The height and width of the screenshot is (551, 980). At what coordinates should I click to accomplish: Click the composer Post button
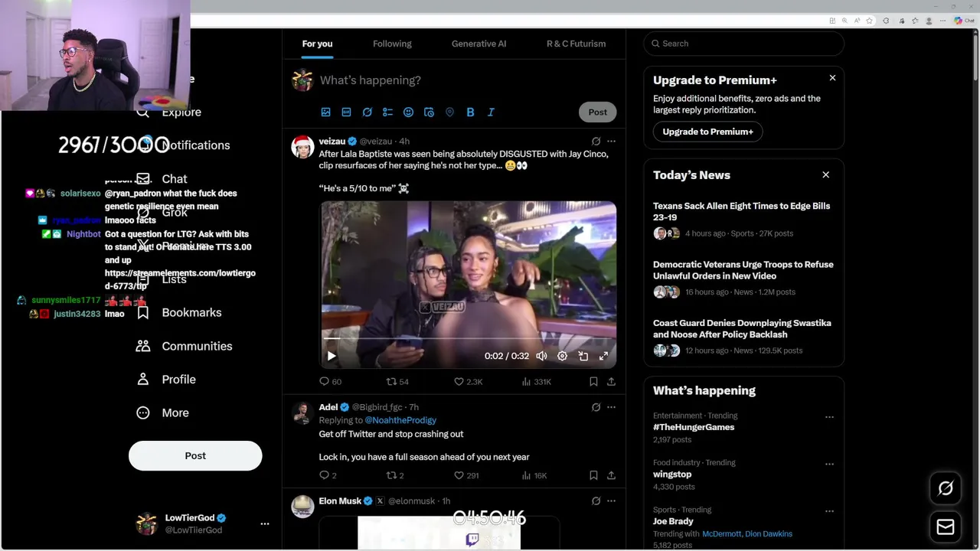click(597, 112)
